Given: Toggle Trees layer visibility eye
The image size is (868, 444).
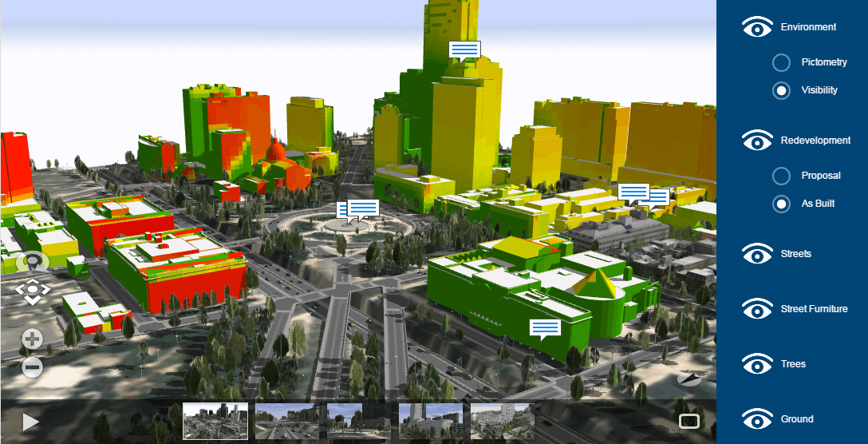Looking at the screenshot, I should (x=757, y=365).
